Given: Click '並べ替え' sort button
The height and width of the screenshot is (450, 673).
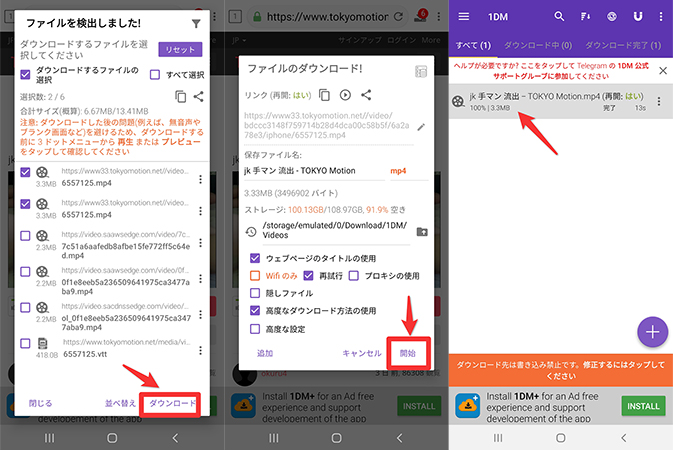Looking at the screenshot, I should (120, 403).
